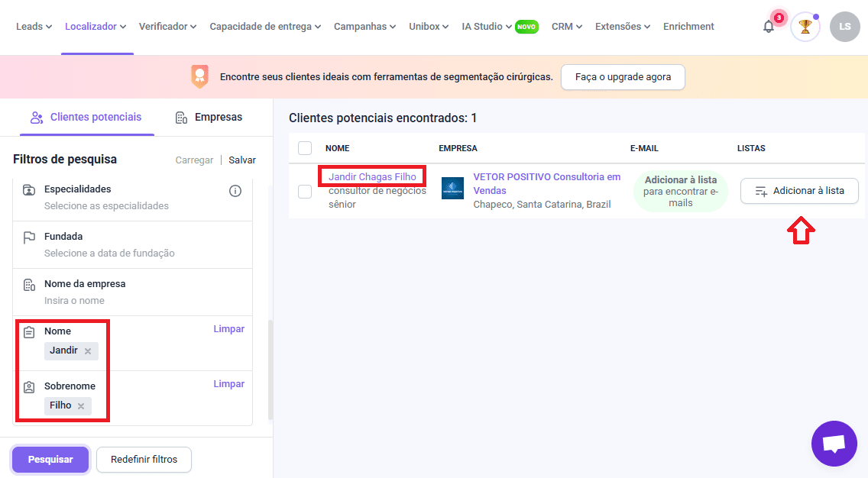
Task: Open the notifications bell icon
Action: point(769,27)
